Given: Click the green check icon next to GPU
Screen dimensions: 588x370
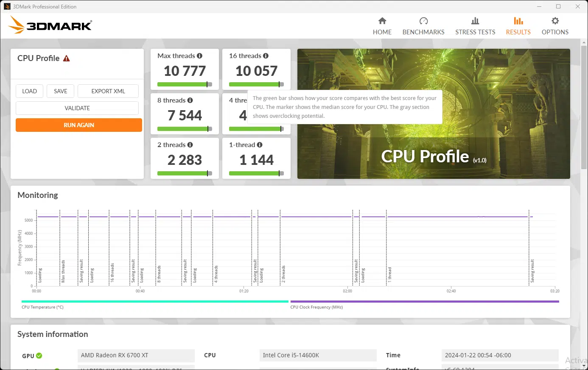Looking at the screenshot, I should pos(39,356).
